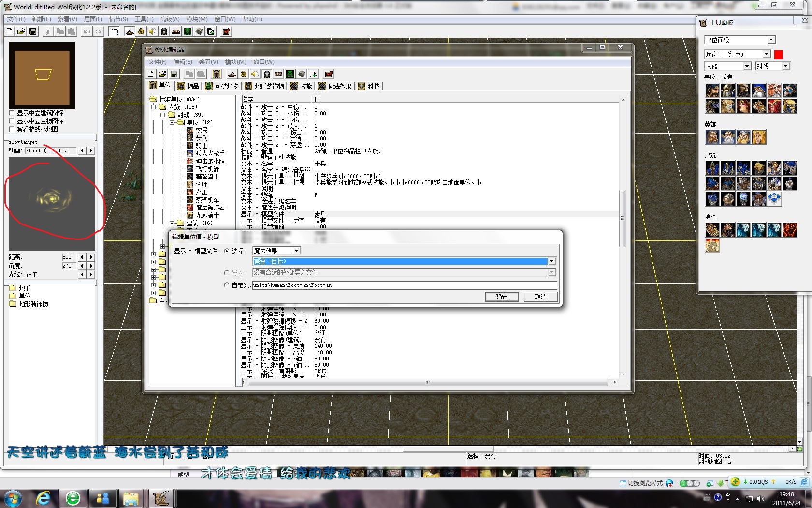Select first hero portrait in tool palette
812x508 pixels.
tap(712, 137)
